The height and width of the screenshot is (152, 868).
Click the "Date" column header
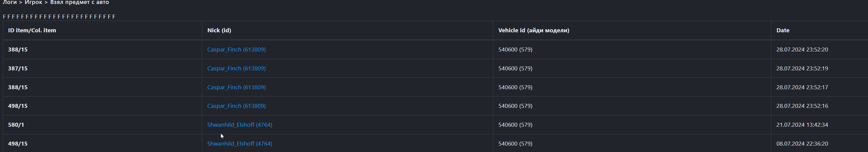783,30
